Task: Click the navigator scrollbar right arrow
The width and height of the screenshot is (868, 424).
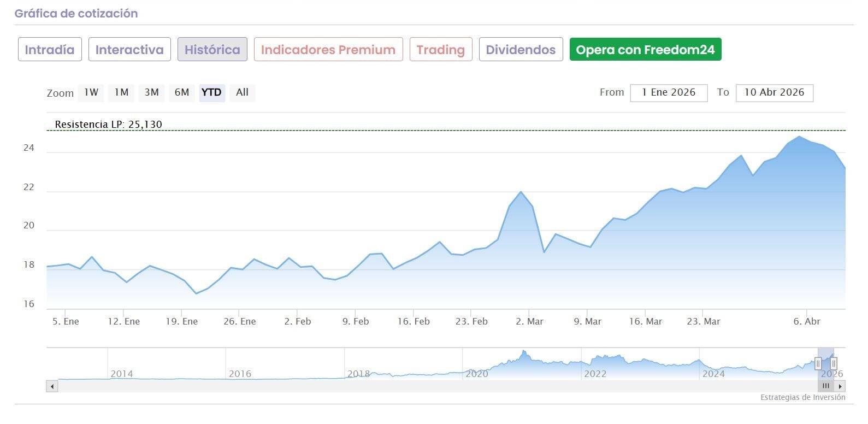Action: (841, 386)
